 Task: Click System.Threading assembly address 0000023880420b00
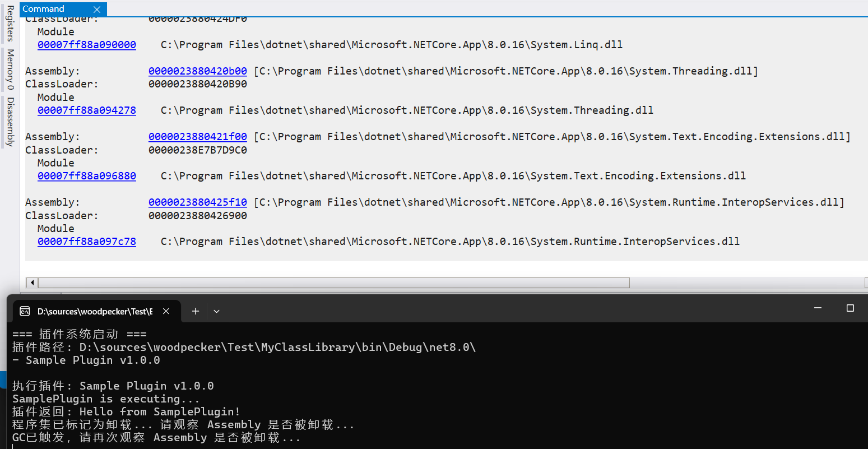click(x=197, y=71)
